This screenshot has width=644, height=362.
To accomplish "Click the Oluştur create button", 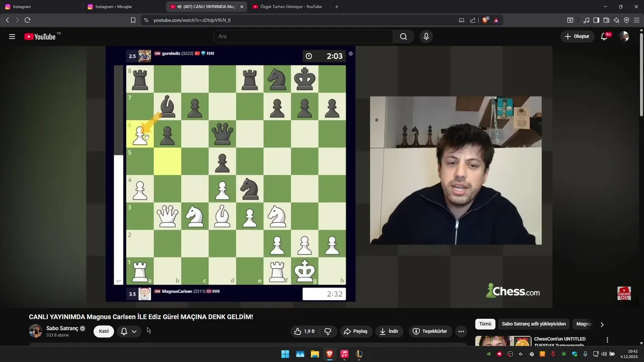I will pyautogui.click(x=577, y=36).
